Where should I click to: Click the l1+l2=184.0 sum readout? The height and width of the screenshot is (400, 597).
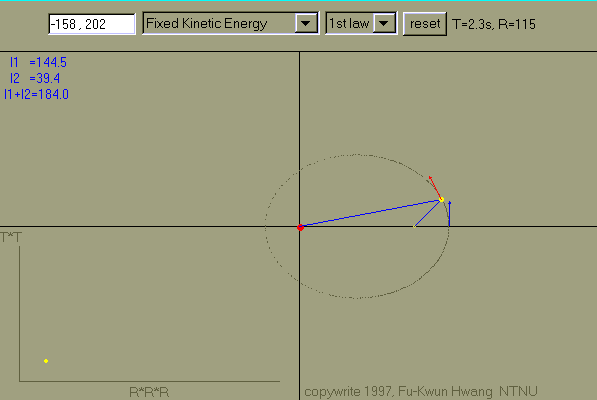click(x=36, y=94)
